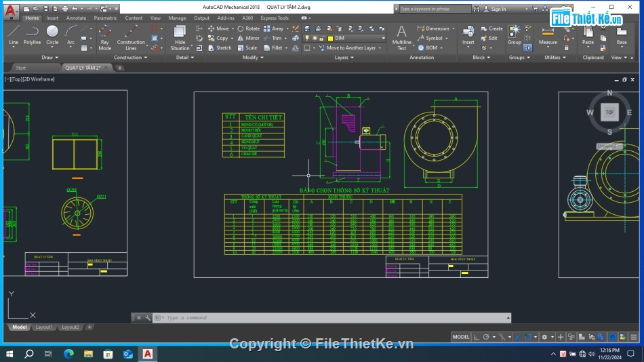
Task: Expand the Draw panel
Action: [x=49, y=58]
